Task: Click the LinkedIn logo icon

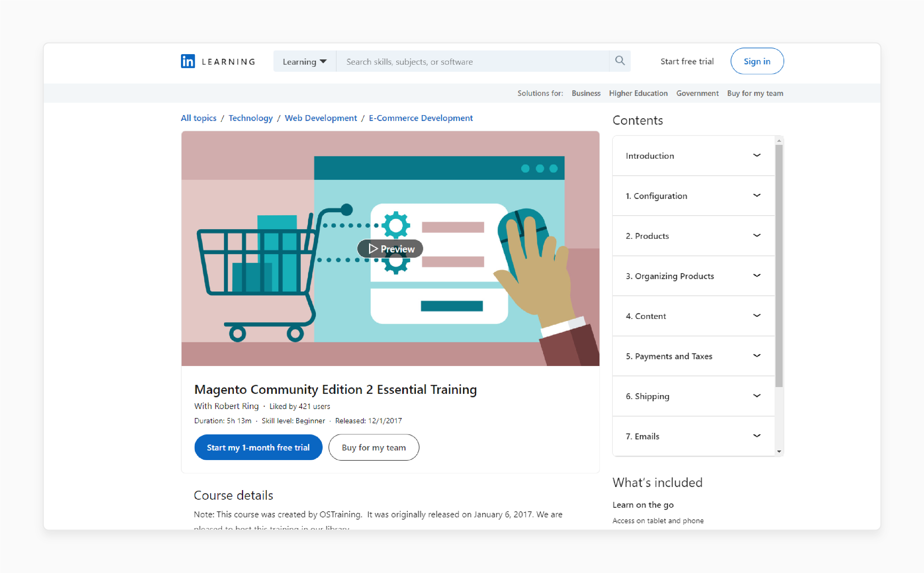Action: (x=187, y=61)
